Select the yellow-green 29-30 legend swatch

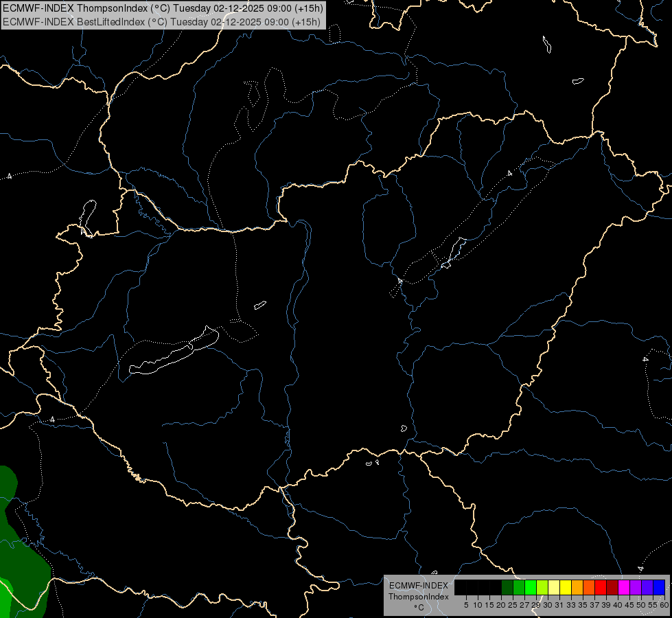[542, 587]
